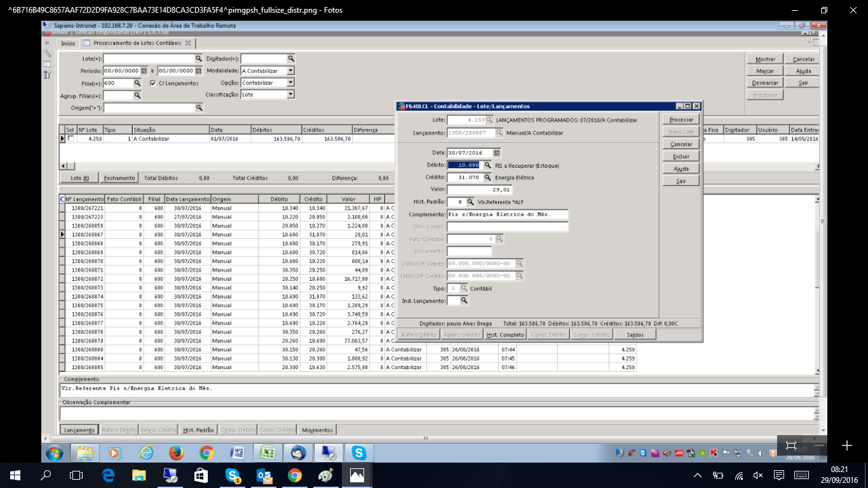
Task: Click the highlighted Débito field 10.680
Action: tap(465, 165)
